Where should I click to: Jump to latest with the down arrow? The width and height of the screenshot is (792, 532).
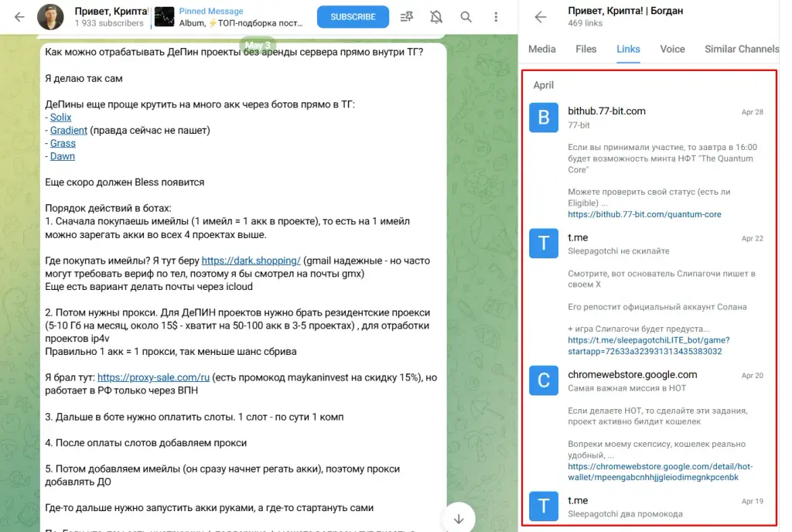pyautogui.click(x=459, y=518)
